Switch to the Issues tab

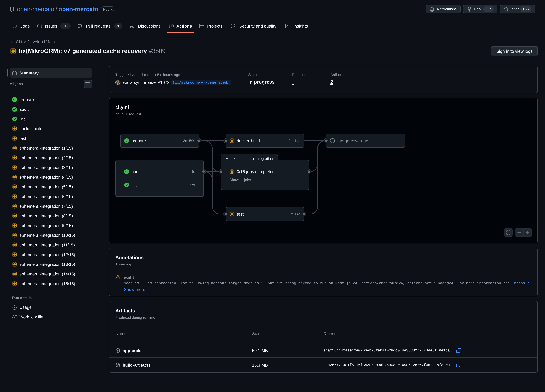click(54, 26)
